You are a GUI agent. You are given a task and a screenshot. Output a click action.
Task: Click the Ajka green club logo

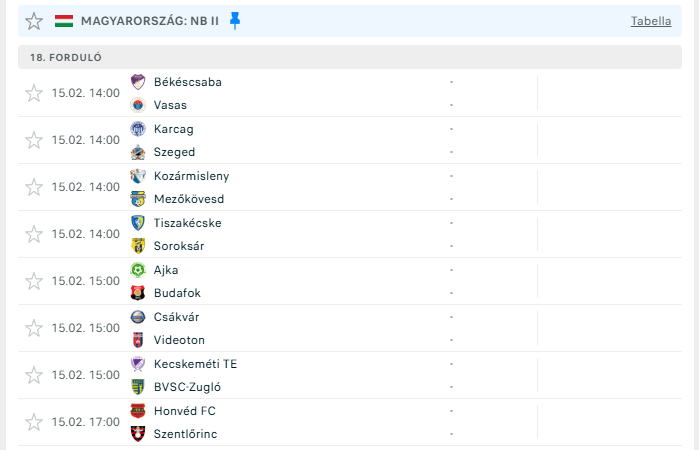[x=138, y=270]
